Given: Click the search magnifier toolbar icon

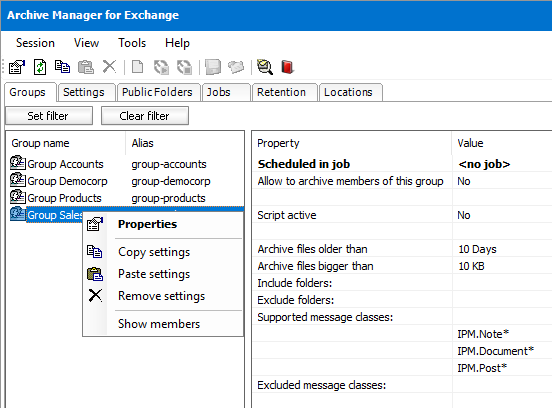Looking at the screenshot, I should coord(265,67).
